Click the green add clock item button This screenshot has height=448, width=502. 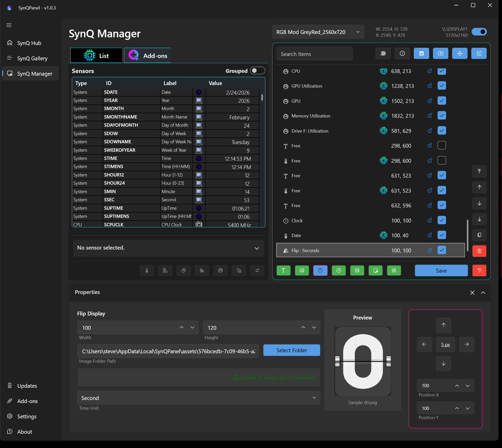pyautogui.click(x=339, y=270)
